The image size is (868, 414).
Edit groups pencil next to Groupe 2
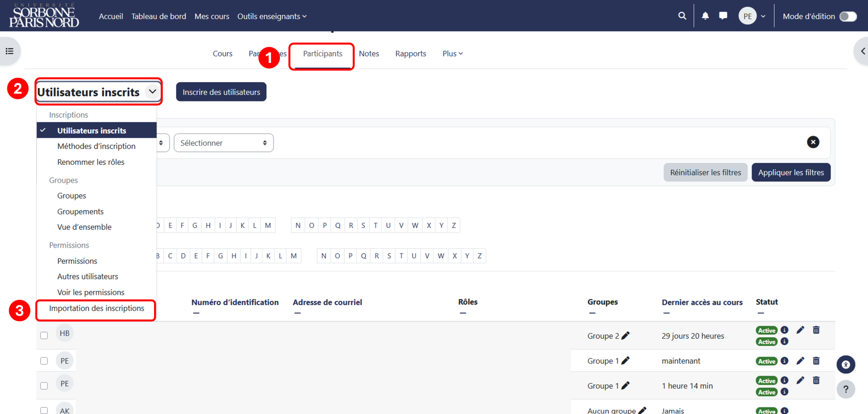point(625,335)
